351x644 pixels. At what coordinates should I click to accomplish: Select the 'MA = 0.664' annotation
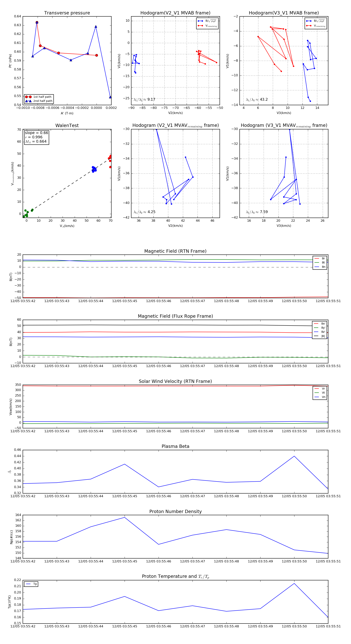36,141
